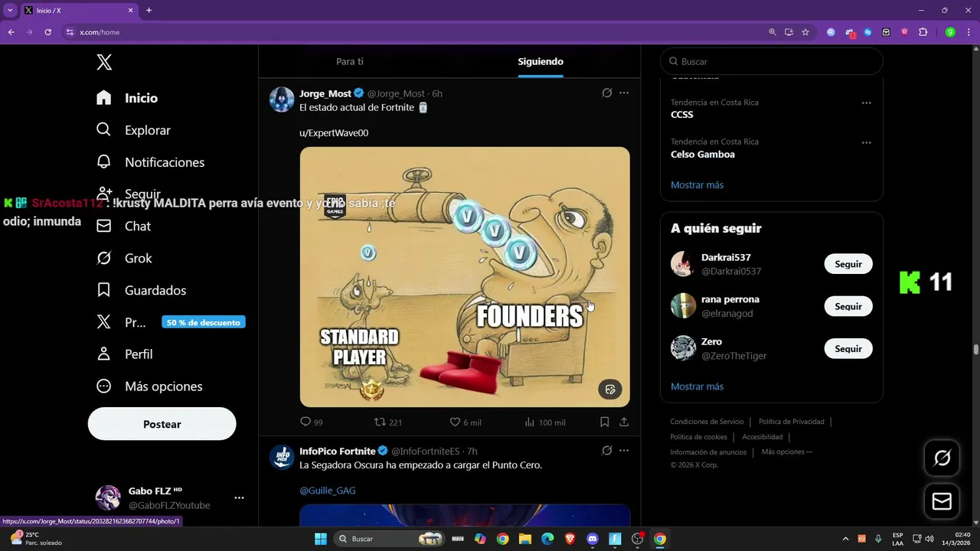This screenshot has width=980, height=551.
Task: Follow Zero @ZeroTheTiger
Action: [848, 349]
